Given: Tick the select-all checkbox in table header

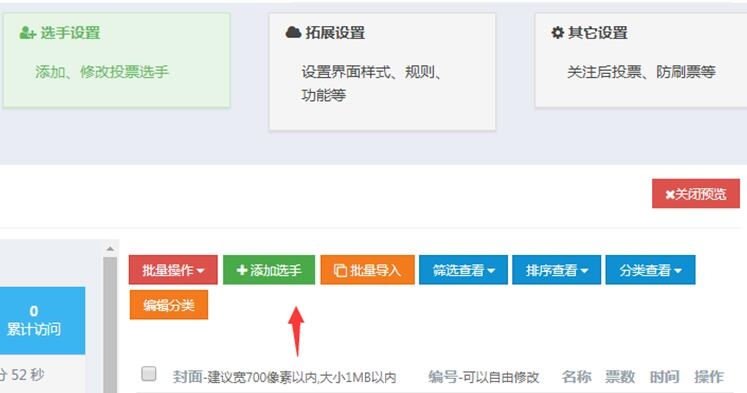Looking at the screenshot, I should (x=149, y=373).
